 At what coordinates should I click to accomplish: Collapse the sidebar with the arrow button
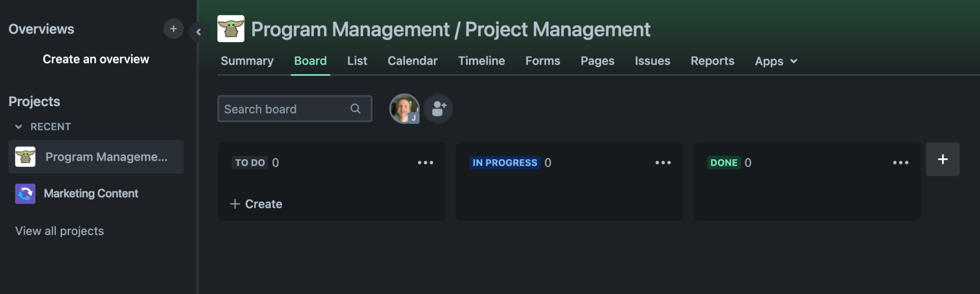click(199, 33)
